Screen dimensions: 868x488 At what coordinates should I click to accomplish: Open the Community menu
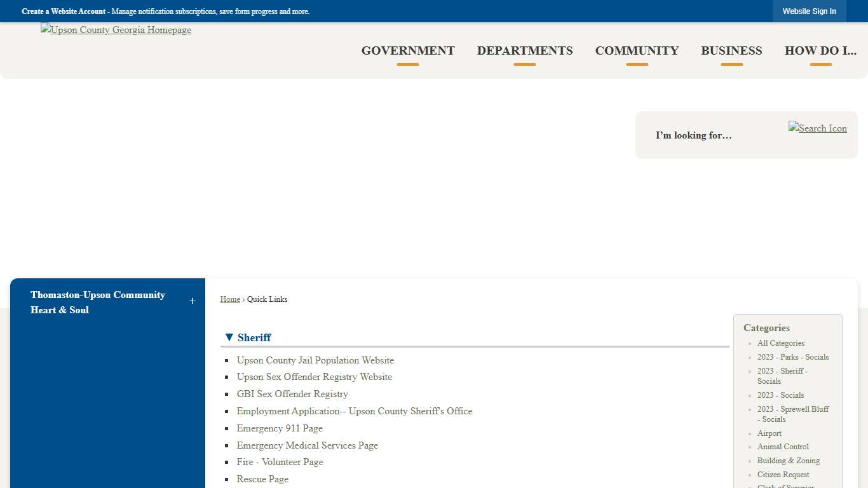pyautogui.click(x=637, y=51)
